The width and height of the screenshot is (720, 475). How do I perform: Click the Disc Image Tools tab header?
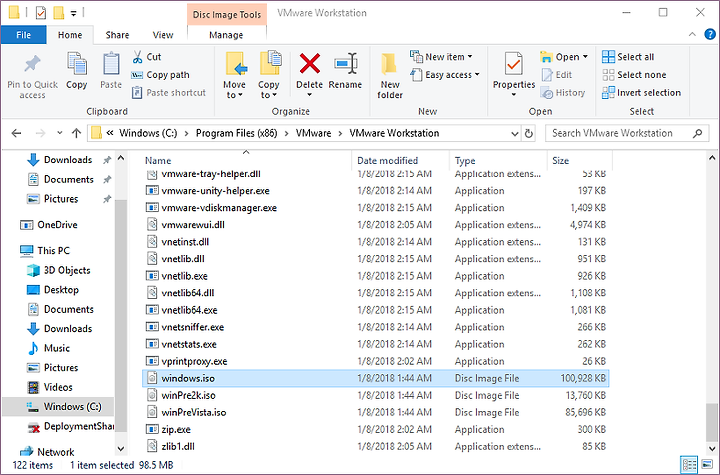click(226, 15)
